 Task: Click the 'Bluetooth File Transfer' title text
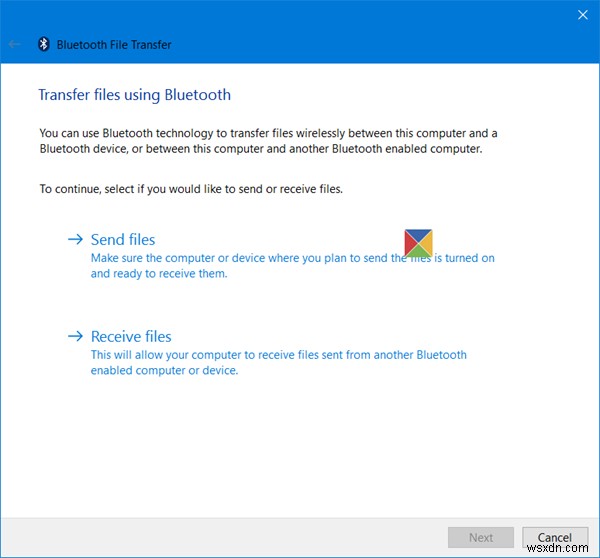point(114,45)
